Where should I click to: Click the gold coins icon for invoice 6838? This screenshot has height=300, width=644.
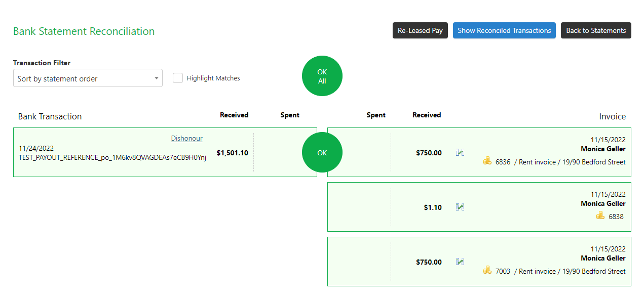(600, 216)
